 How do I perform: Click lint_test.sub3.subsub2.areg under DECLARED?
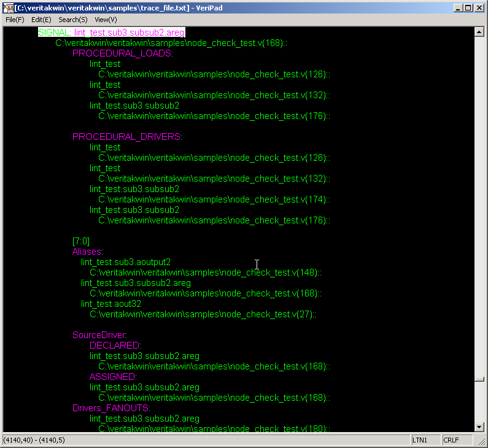point(145,356)
